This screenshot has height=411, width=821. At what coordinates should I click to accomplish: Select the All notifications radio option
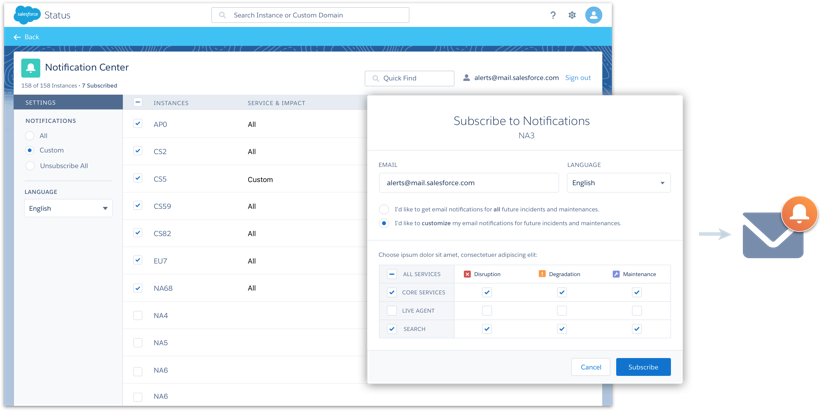[x=30, y=136]
